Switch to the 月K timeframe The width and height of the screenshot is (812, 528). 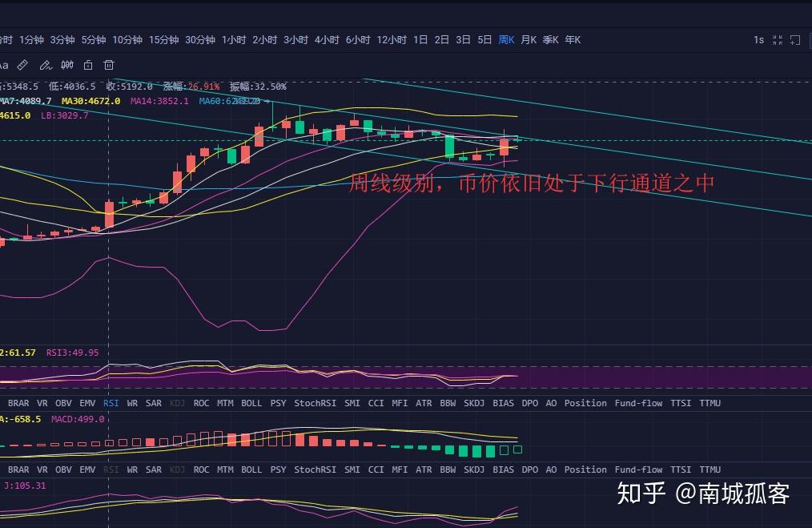pyautogui.click(x=529, y=40)
